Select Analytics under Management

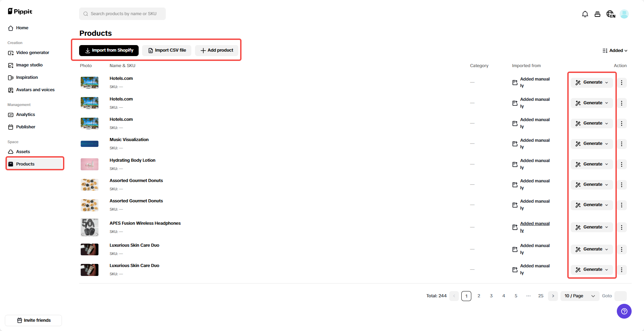coord(25,114)
